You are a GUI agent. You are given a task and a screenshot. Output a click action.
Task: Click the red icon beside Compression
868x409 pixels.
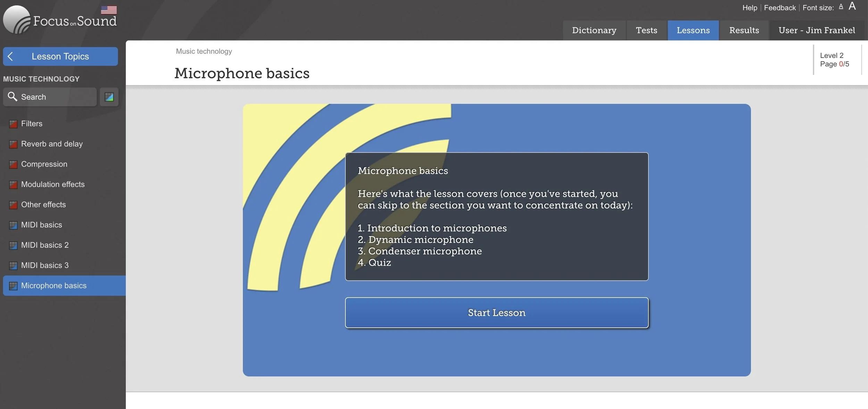point(13,164)
